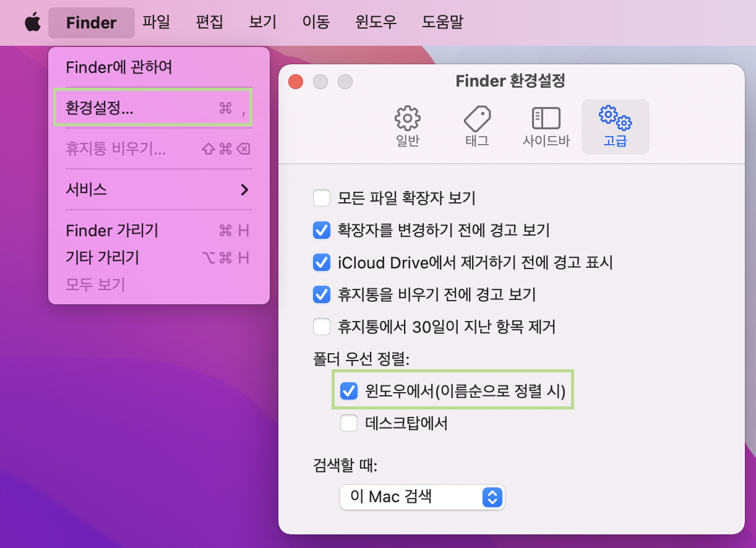Viewport: 756px width, 548px height.
Task: Close the Finder 환경설정 window
Action: pyautogui.click(x=296, y=81)
